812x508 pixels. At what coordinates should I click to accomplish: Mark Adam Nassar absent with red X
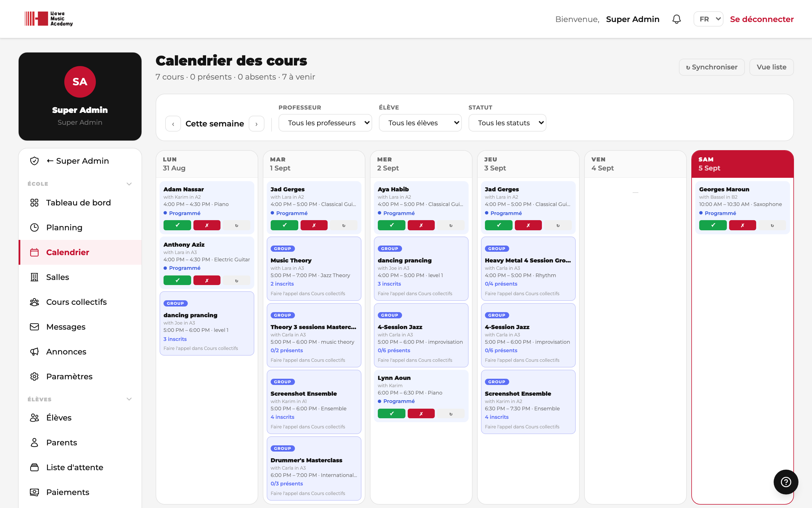coord(207,225)
